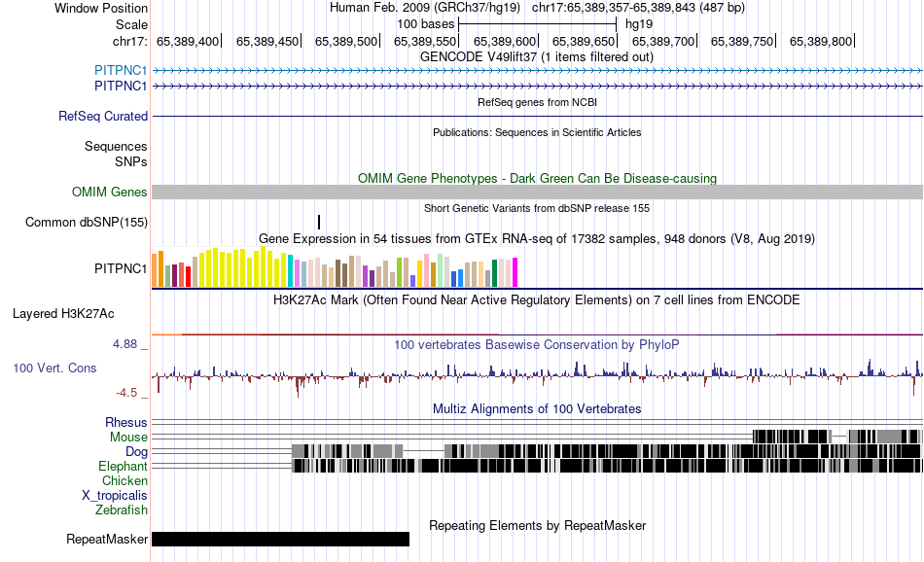Click the RefSeq genes from NCBI title
Image resolution: width=924 pixels, height=562 pixels.
click(538, 102)
